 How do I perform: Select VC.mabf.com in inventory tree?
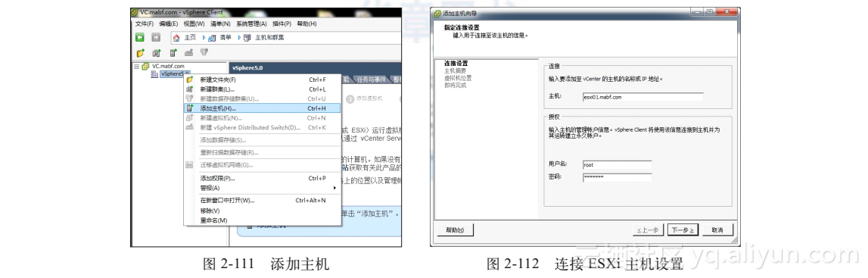tap(168, 66)
